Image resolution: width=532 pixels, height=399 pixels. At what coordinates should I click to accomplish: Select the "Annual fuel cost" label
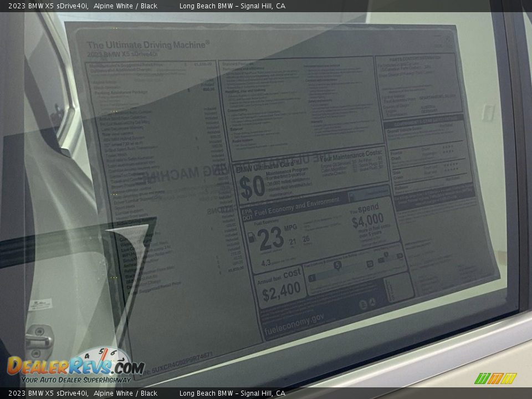[x=279, y=277]
